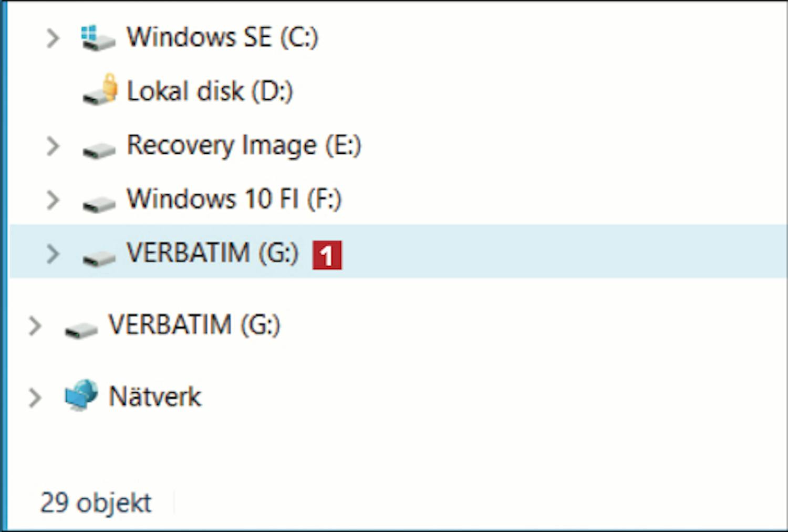Select the Windows SE (C:) label
The image size is (788, 532).
pos(223,37)
